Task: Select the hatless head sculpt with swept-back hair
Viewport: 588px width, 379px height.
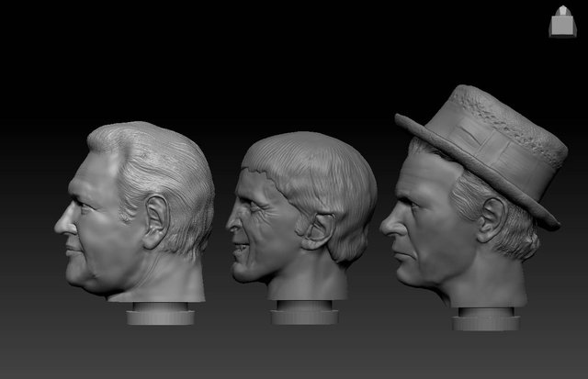Action: 134,223
